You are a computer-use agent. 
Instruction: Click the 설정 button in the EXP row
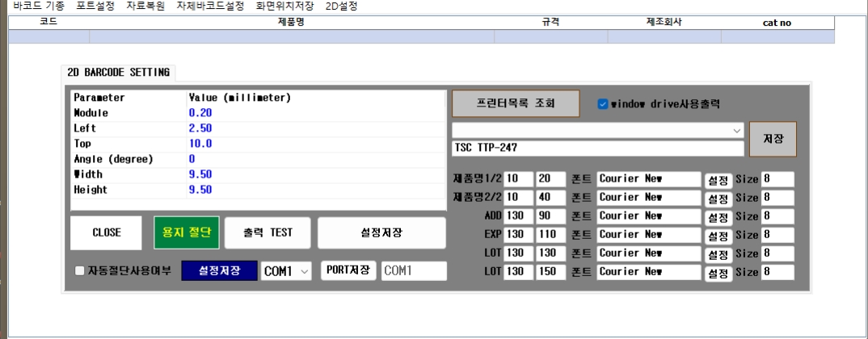(718, 236)
